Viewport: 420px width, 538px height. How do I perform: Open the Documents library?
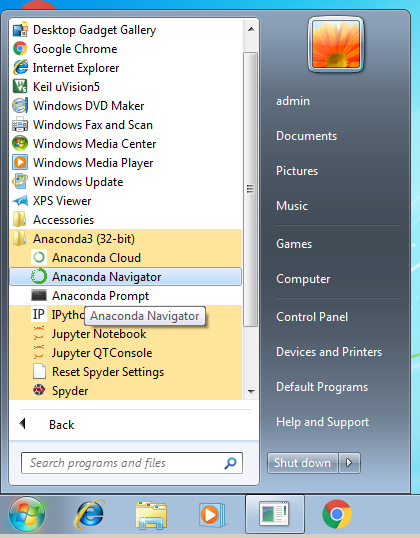point(306,136)
